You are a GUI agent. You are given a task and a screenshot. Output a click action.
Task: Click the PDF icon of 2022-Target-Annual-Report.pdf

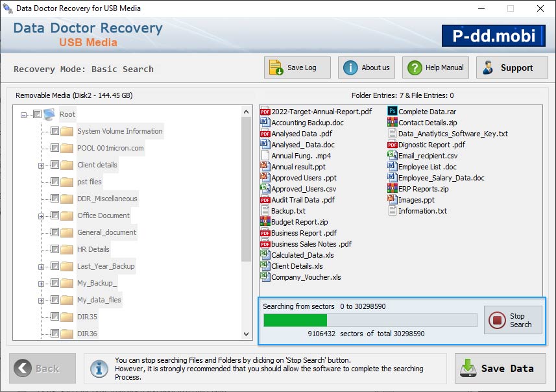tap(265, 112)
